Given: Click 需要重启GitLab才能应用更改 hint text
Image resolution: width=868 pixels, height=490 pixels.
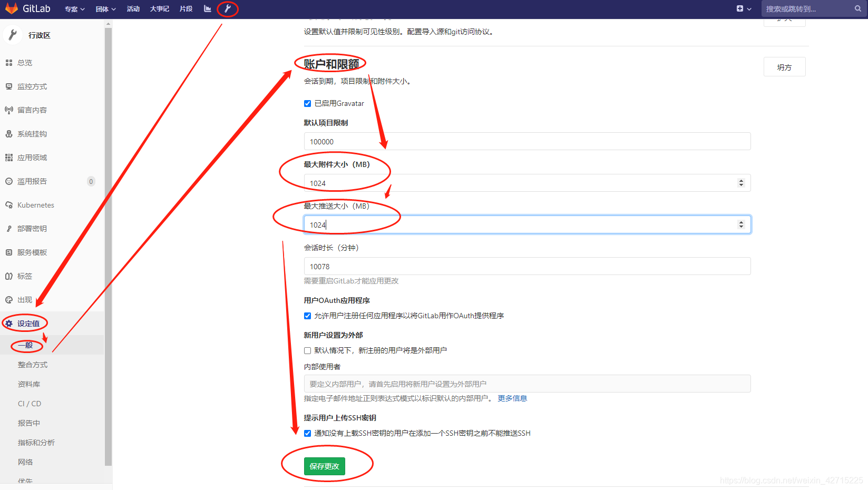Looking at the screenshot, I should click(x=351, y=281).
